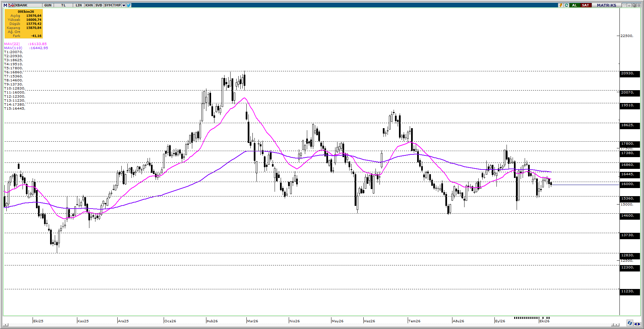The width and height of the screenshot is (644, 329).
Task: Toggle the SVD button
Action: pyautogui.click(x=98, y=5)
